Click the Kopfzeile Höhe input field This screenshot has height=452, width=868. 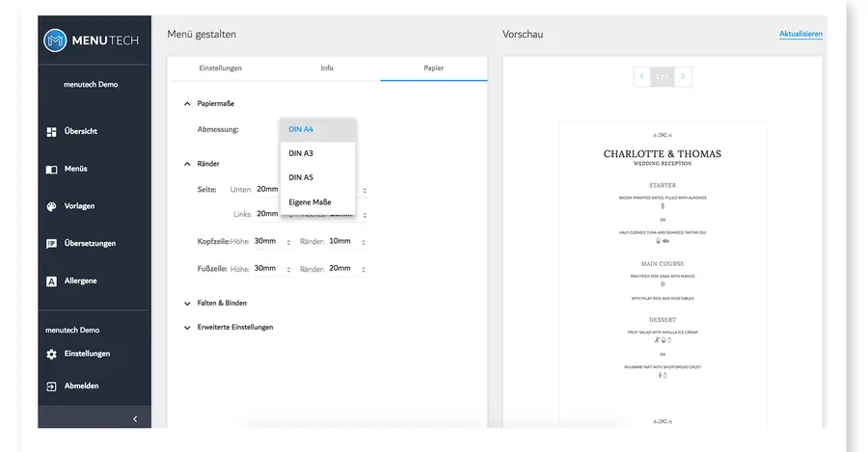[266, 241]
